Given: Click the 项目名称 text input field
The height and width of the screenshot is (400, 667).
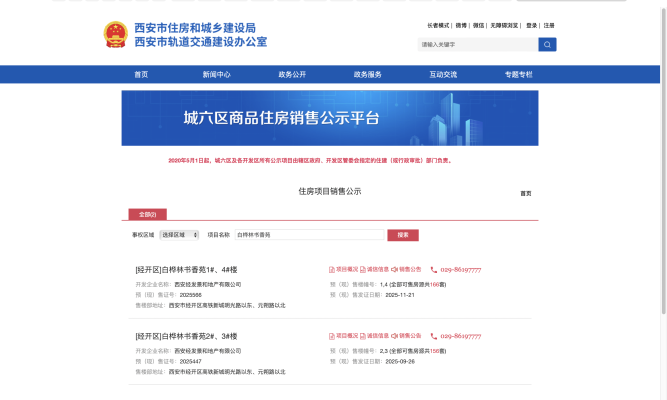Looking at the screenshot, I should point(310,235).
